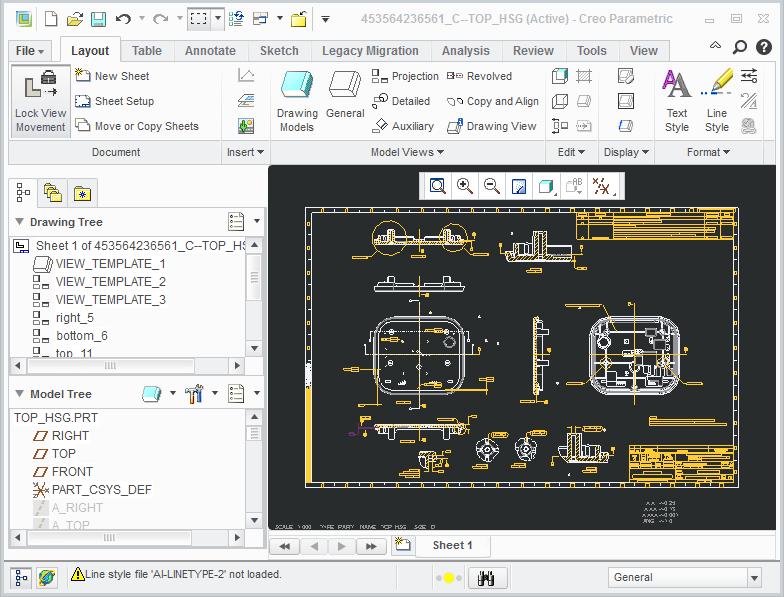Select VIEW_TEMPLATE_2 in Drawing Tree
The width and height of the screenshot is (784, 597).
99,282
